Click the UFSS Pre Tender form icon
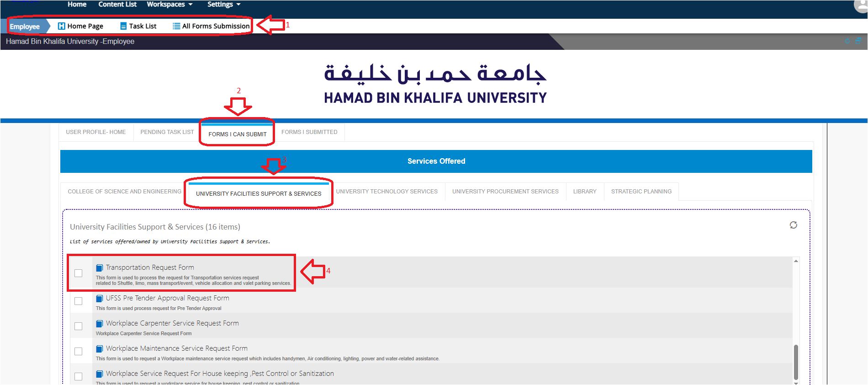Image resolution: width=868 pixels, height=385 pixels. coord(100,299)
